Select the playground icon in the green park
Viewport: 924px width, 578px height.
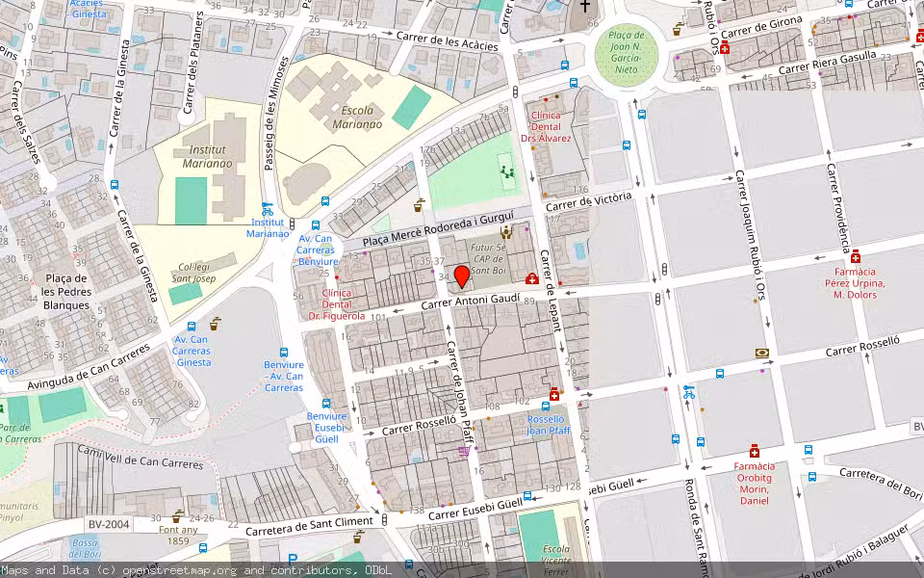pos(507,172)
